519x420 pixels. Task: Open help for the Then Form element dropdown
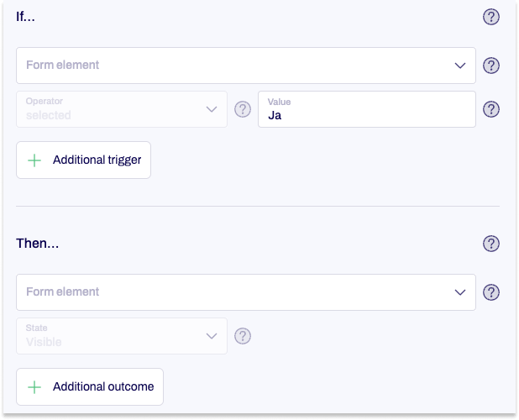pyautogui.click(x=491, y=292)
